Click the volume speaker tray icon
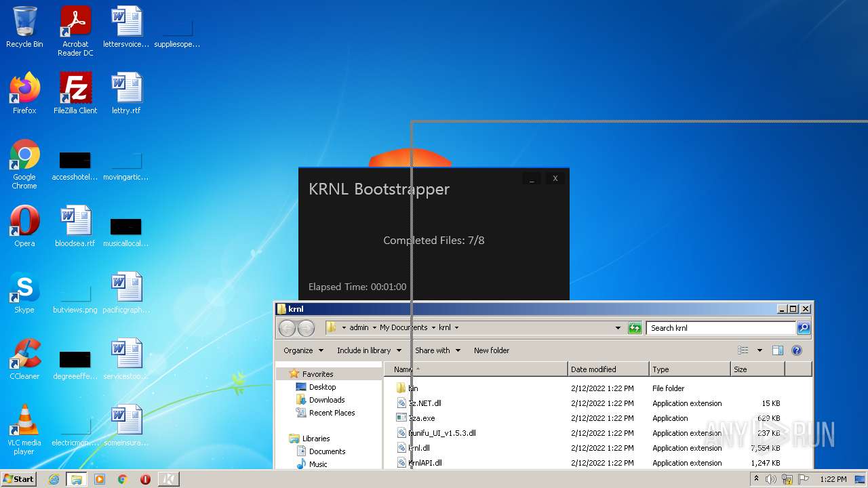 pos(771,479)
